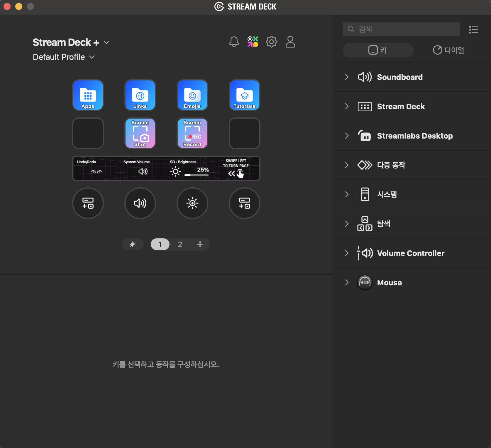Click the Soundboard speaker icon
This screenshot has width=491, height=448.
[365, 77]
